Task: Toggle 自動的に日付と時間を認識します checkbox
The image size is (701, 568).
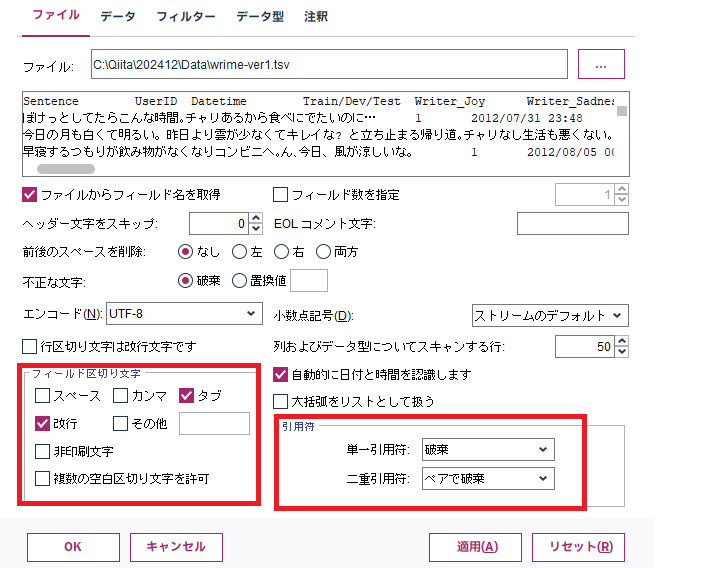Action: click(x=280, y=374)
